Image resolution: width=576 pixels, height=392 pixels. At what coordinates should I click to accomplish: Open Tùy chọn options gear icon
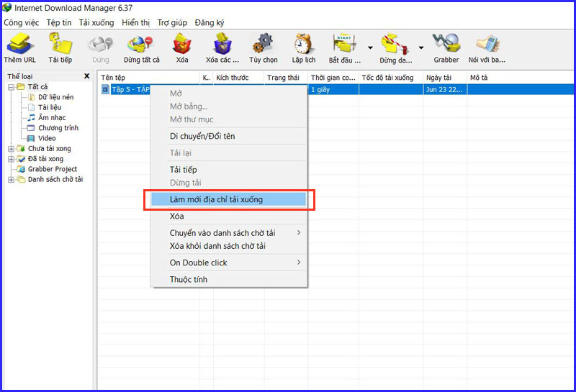click(x=263, y=44)
